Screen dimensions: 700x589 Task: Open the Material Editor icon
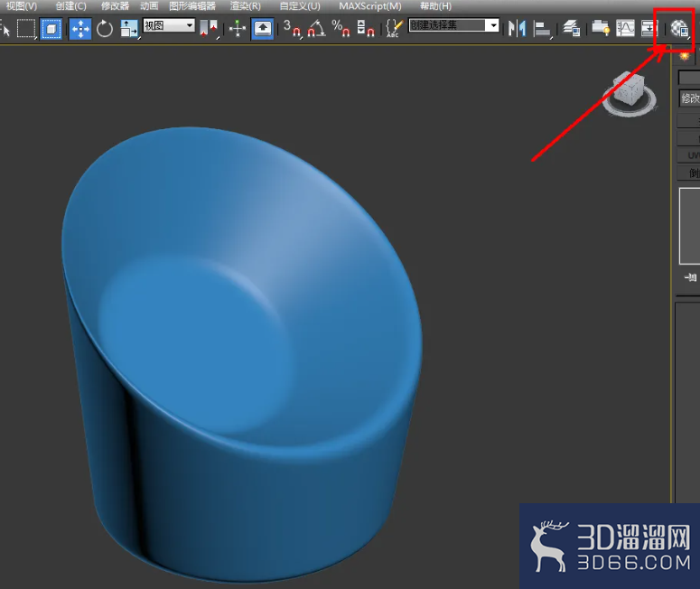680,29
